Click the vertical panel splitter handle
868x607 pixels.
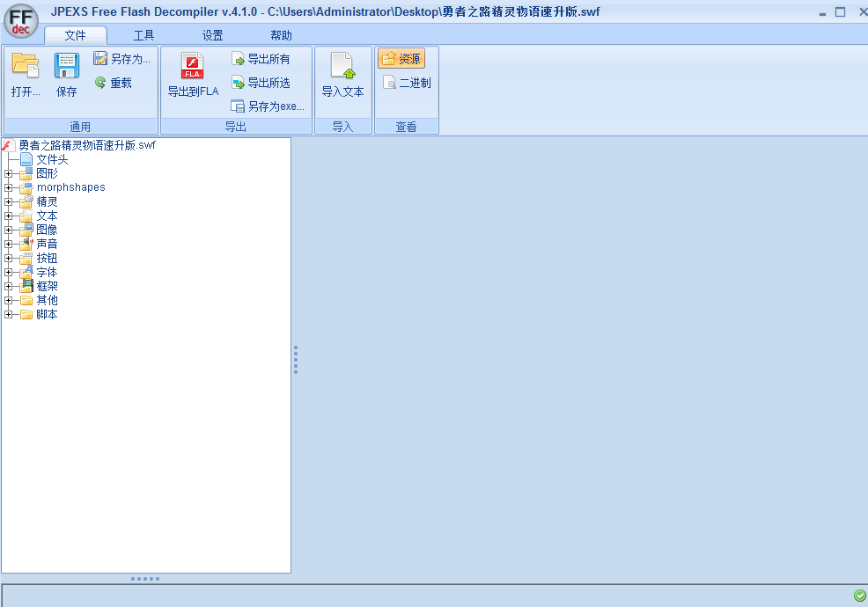click(x=296, y=360)
